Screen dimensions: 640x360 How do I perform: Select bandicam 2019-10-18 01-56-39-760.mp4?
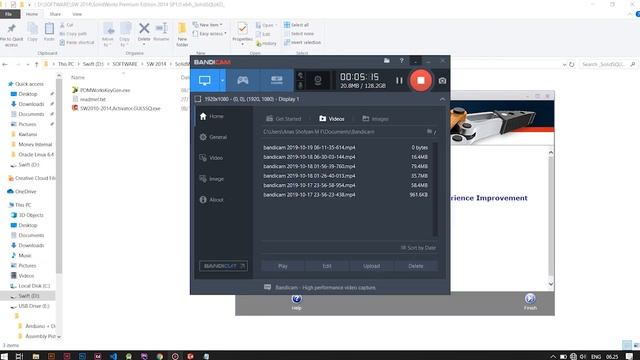click(346, 166)
